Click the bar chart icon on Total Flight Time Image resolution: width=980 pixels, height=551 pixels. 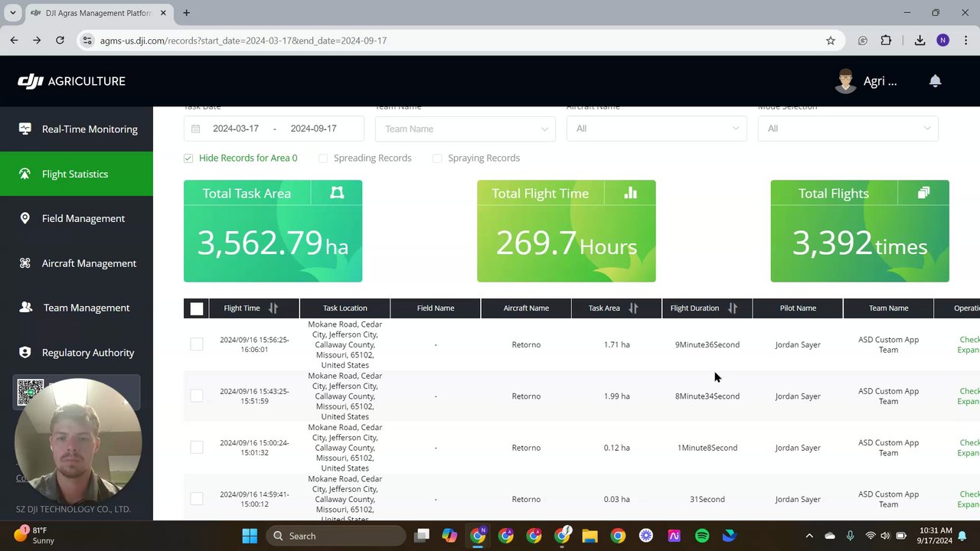pos(630,193)
